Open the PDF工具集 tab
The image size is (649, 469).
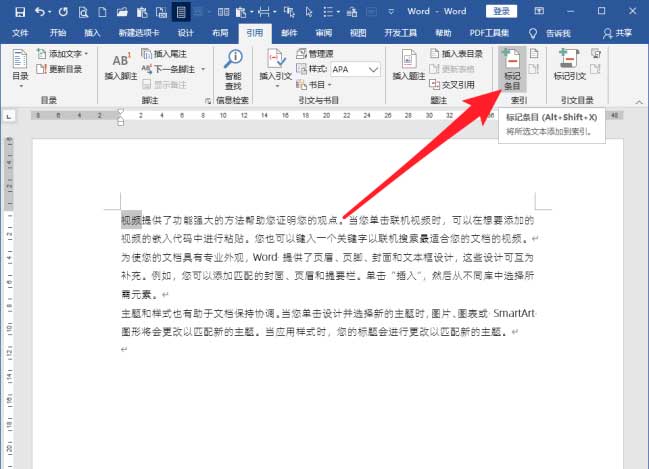pyautogui.click(x=489, y=33)
